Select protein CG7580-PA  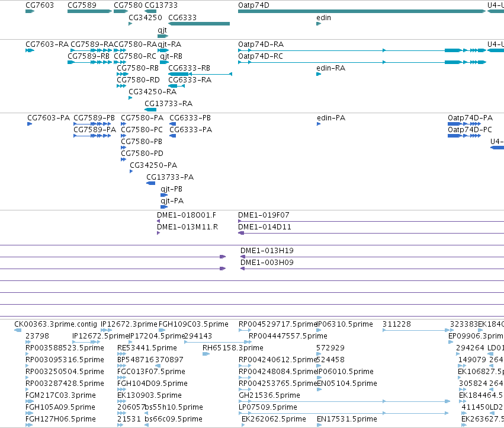point(142,118)
